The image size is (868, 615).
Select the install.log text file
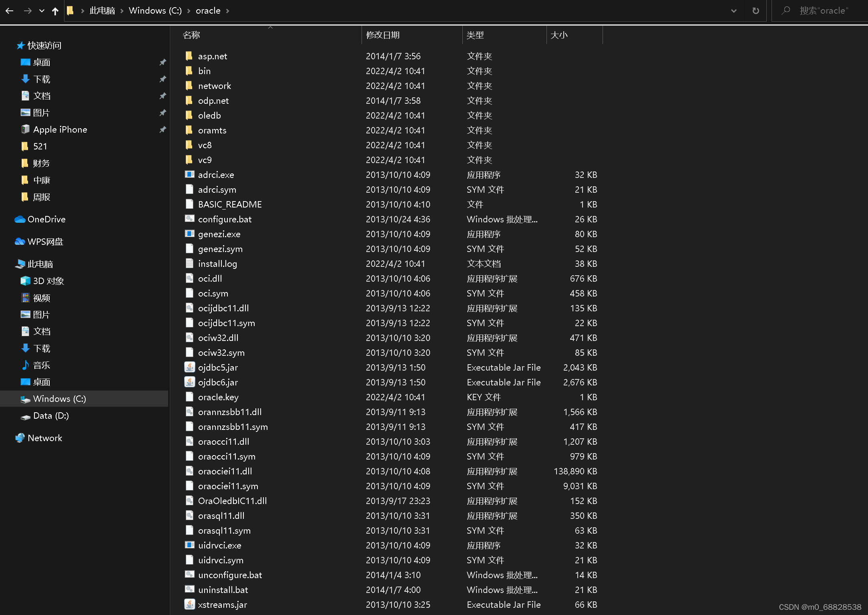pyautogui.click(x=217, y=264)
